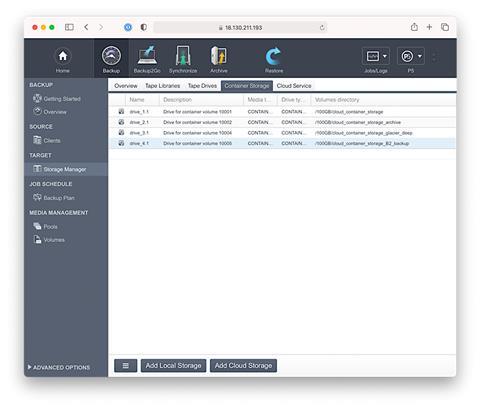Click the Jobs/Logs monitor icon

pyautogui.click(x=372, y=56)
